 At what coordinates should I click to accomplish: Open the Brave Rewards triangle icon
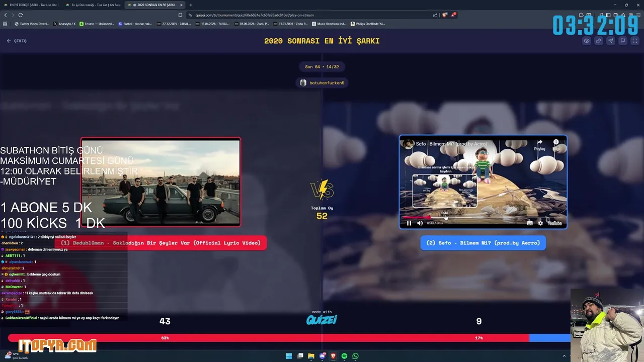pos(453,15)
